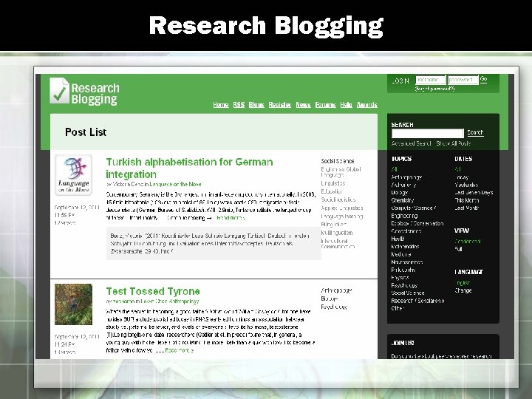Screen dimensions: 532x399
Task: Show posts from This Month
Action: coord(467,200)
